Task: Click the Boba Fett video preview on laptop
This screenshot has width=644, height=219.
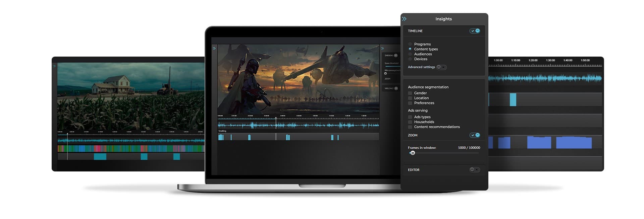Action: click(299, 79)
